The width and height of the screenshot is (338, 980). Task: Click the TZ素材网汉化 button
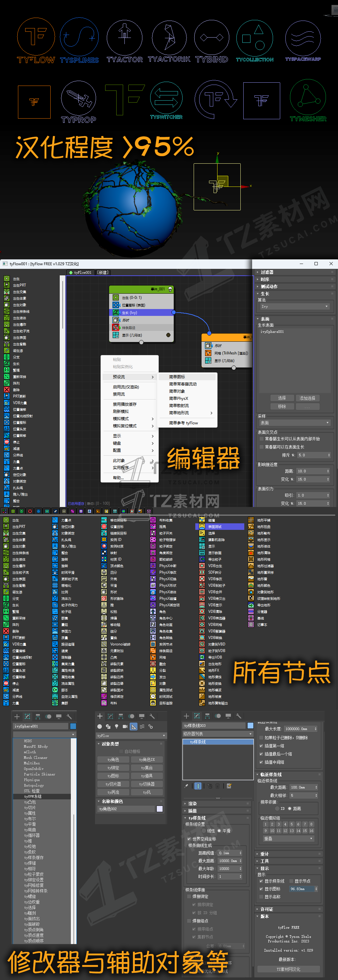click(x=289, y=969)
